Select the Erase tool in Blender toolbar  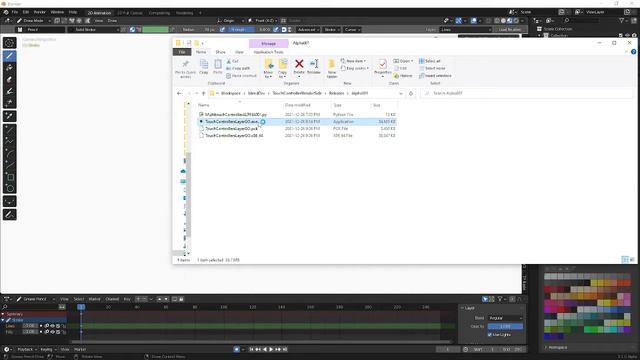[9, 79]
